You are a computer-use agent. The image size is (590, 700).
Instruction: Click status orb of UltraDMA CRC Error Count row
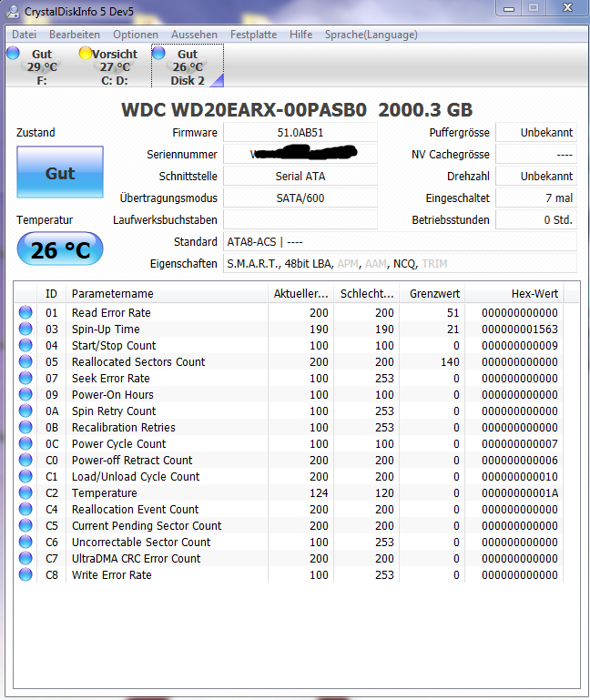coord(25,558)
